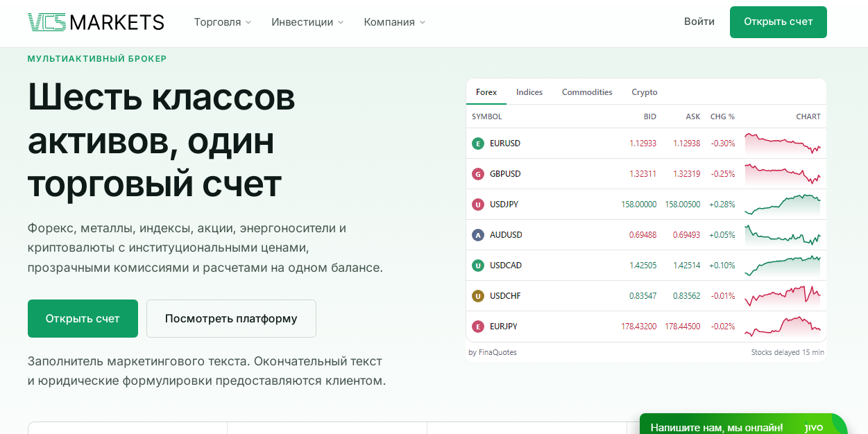Click the CHG % column header

(x=722, y=116)
